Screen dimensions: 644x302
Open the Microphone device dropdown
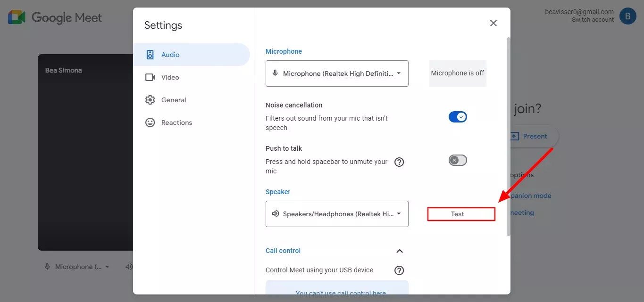pyautogui.click(x=337, y=73)
